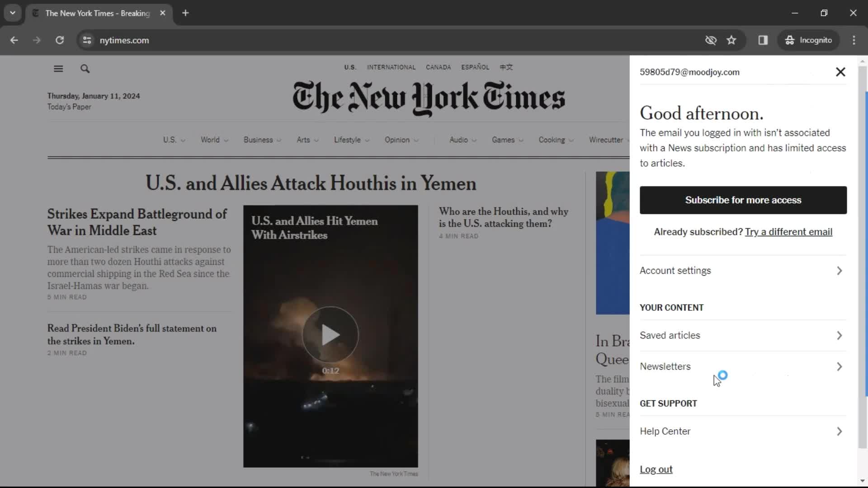Expand the Opinion section dropdown
The width and height of the screenshot is (868, 488).
coord(401,140)
